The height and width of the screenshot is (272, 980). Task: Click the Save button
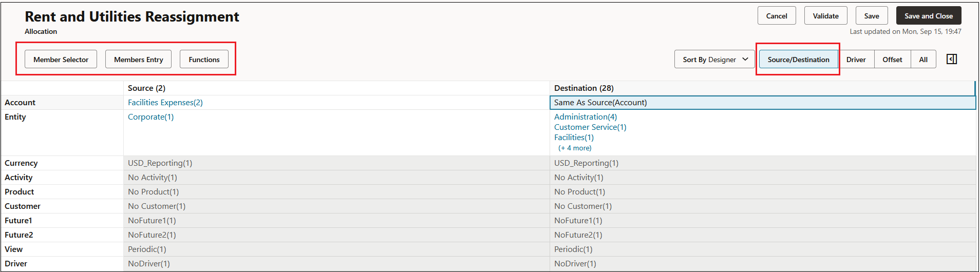click(872, 16)
